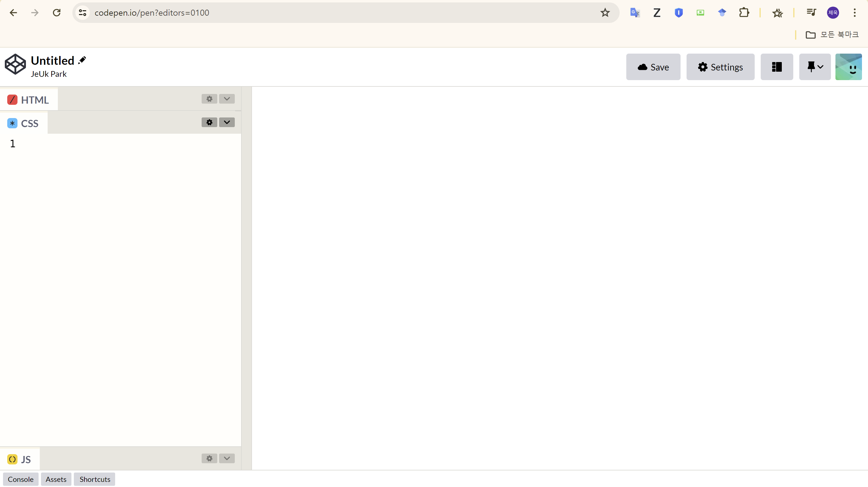Open the Chrome extensions puzzle icon

point(744,13)
